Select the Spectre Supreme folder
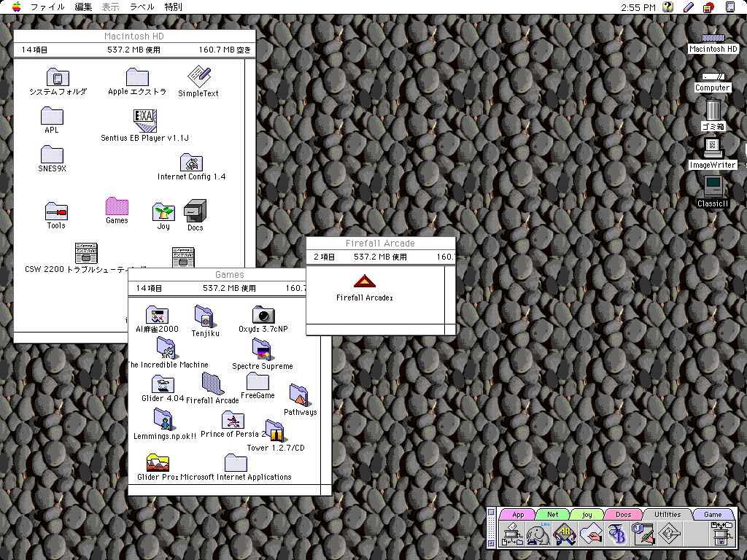 (x=262, y=350)
